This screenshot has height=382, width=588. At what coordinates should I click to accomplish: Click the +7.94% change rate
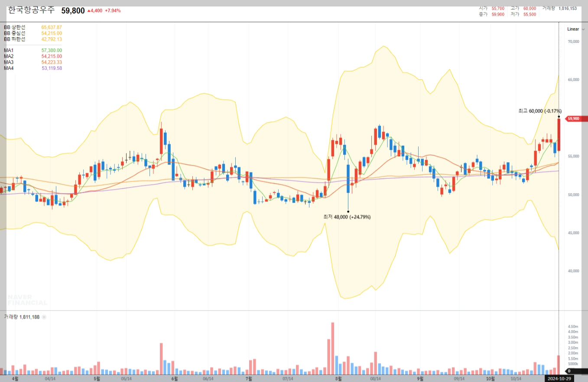[113, 10]
